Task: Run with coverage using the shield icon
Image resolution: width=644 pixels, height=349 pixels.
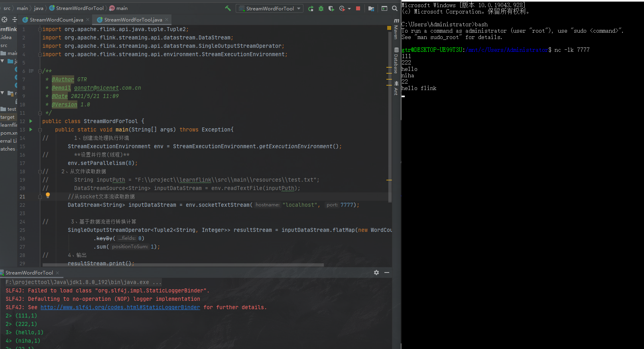Action: click(331, 8)
